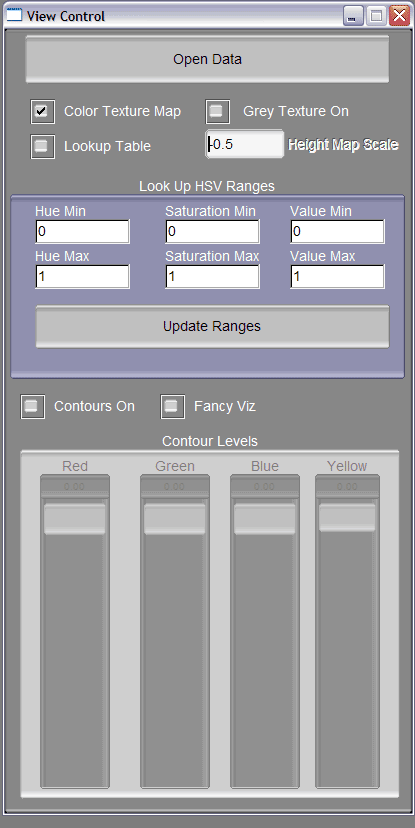Click the Value Min text field
415x828 pixels.
click(x=337, y=231)
